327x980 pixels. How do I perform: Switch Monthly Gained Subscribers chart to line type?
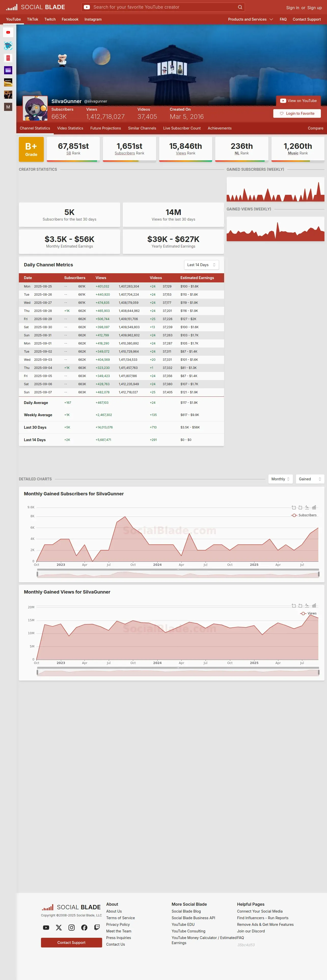tap(307, 507)
